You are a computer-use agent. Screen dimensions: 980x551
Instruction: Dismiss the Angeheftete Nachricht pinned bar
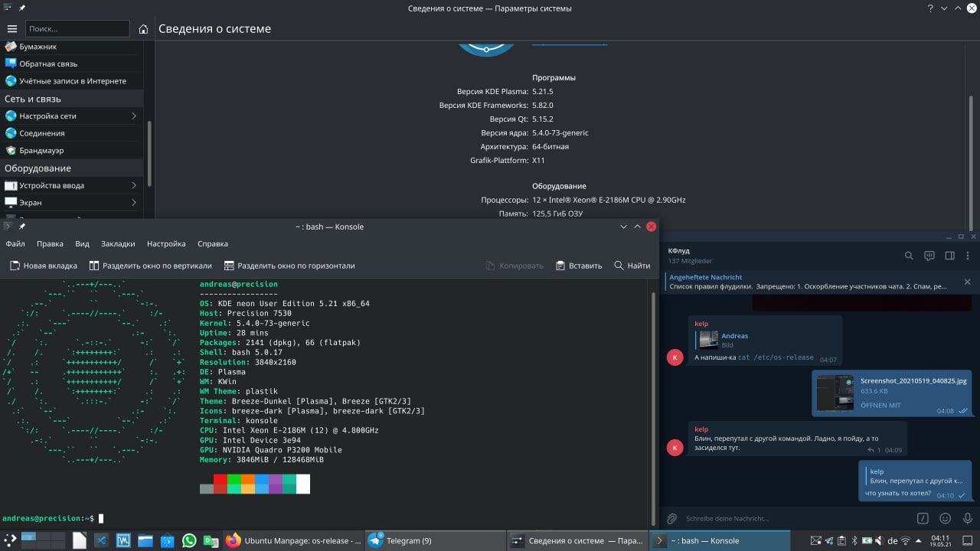coord(967,282)
